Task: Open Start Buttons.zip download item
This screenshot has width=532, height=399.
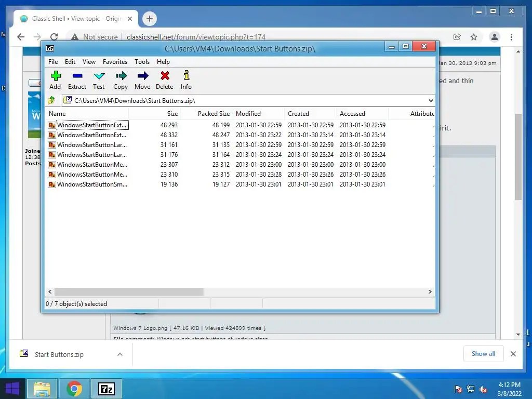Action: 59,354
